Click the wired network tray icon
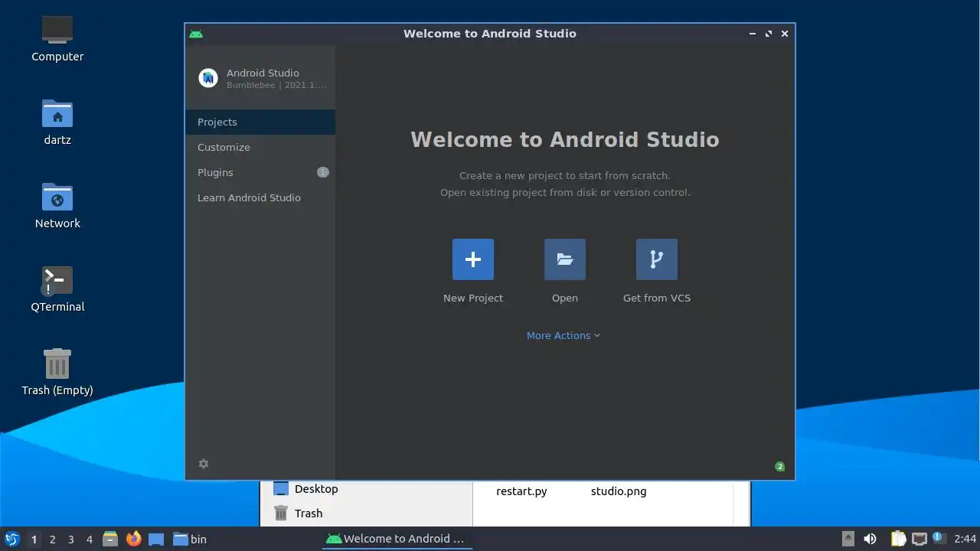Viewport: 980px width, 551px height. click(x=919, y=539)
